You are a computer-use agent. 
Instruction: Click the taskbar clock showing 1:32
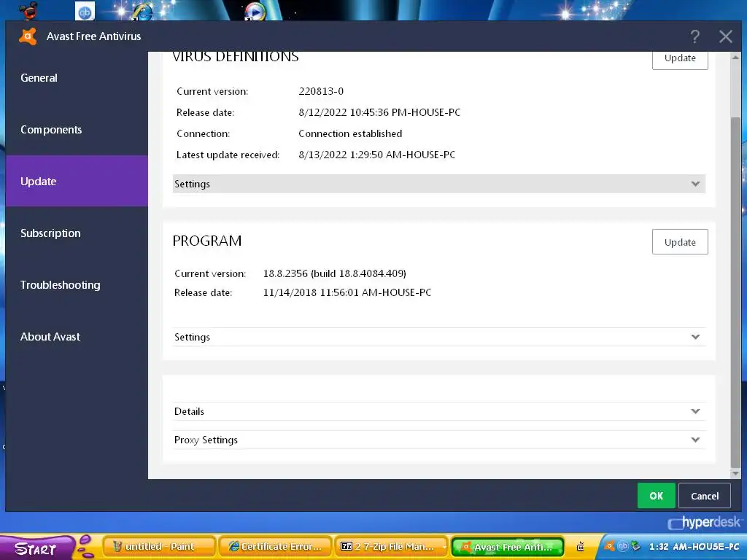coord(694,547)
